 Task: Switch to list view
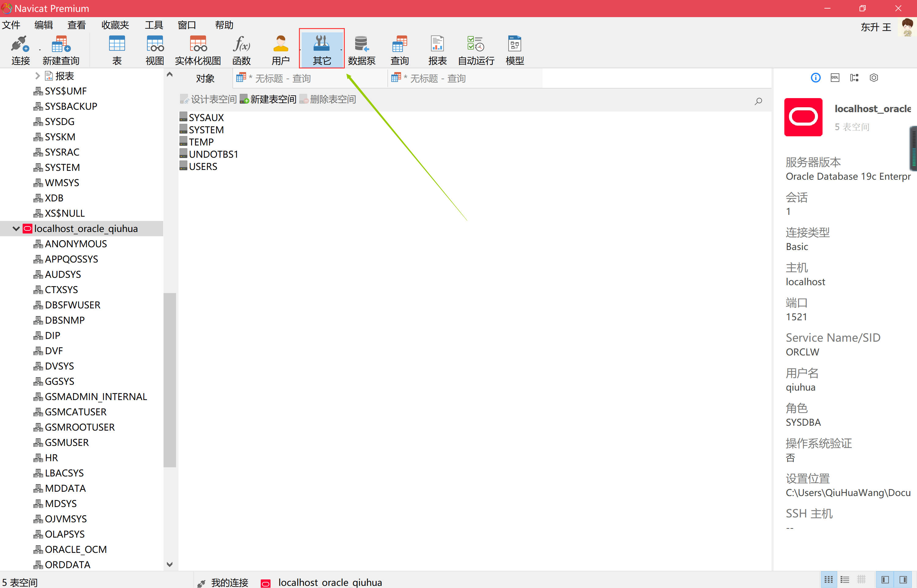click(x=845, y=580)
